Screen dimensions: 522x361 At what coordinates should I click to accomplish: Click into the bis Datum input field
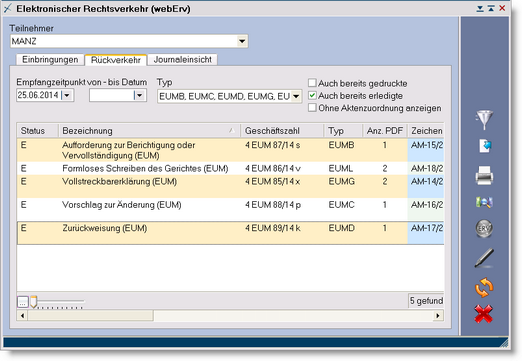(112, 95)
